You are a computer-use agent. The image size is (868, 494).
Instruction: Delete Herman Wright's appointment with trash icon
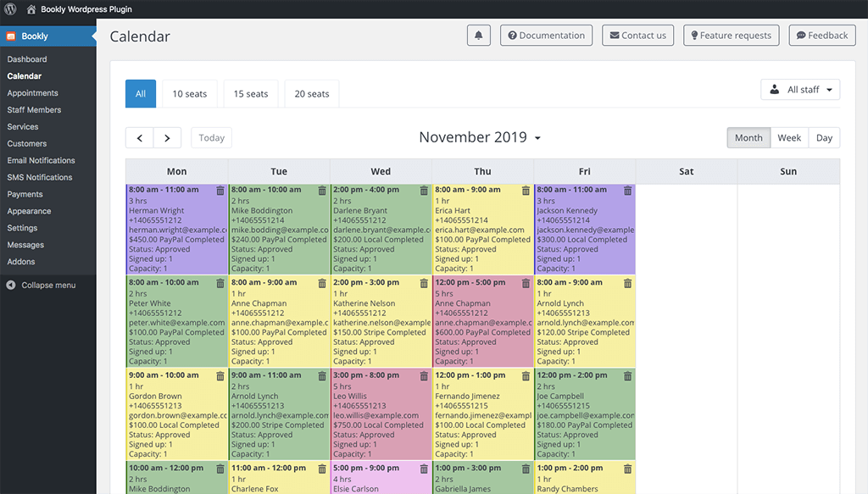(x=220, y=191)
